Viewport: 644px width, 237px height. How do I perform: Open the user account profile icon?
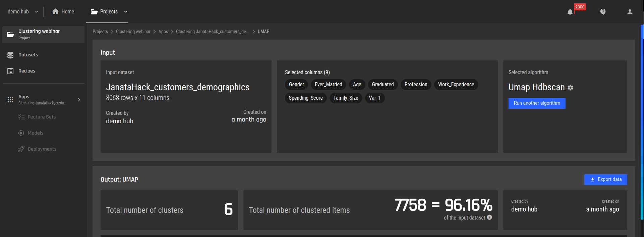(630, 12)
